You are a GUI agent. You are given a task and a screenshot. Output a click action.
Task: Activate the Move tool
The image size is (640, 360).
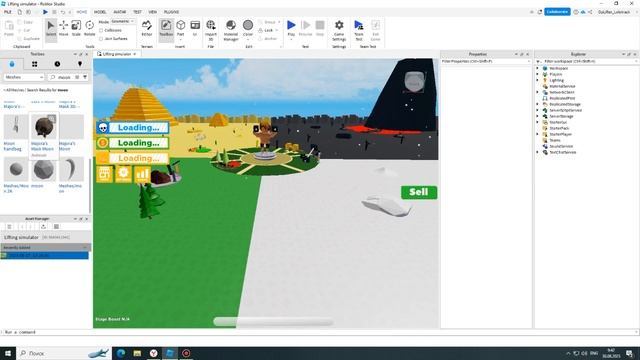point(64,28)
